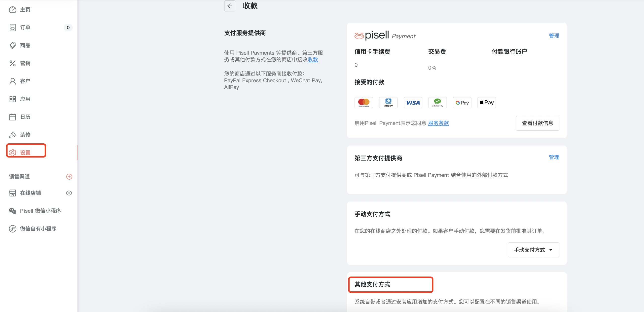Expand the 手动支付方式 dropdown
Image resolution: width=644 pixels, height=312 pixels.
coord(534,250)
